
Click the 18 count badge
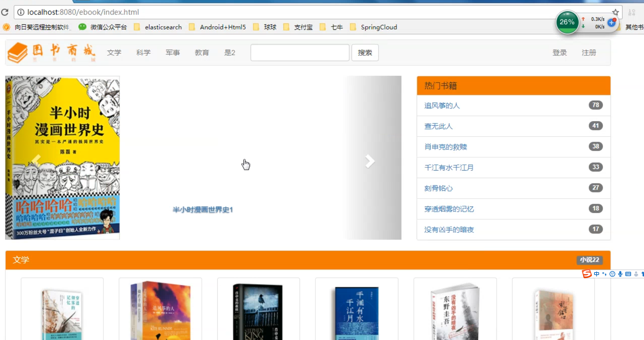596,208
